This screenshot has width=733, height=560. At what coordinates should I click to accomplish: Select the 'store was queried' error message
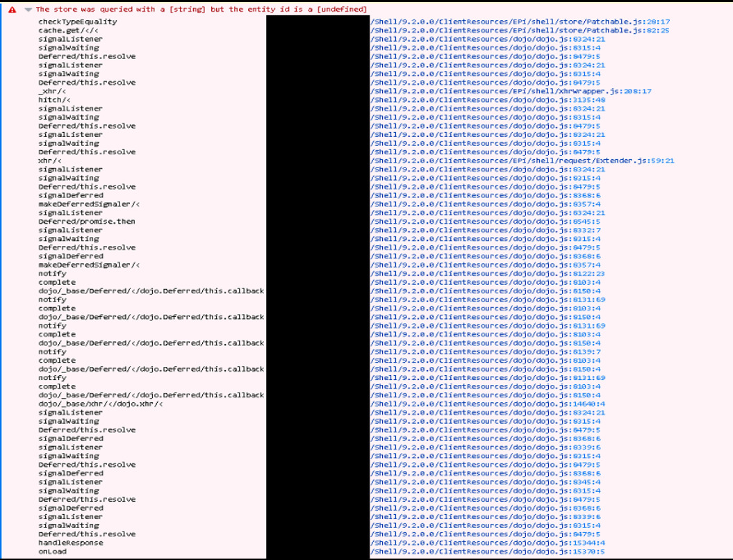coord(201,10)
